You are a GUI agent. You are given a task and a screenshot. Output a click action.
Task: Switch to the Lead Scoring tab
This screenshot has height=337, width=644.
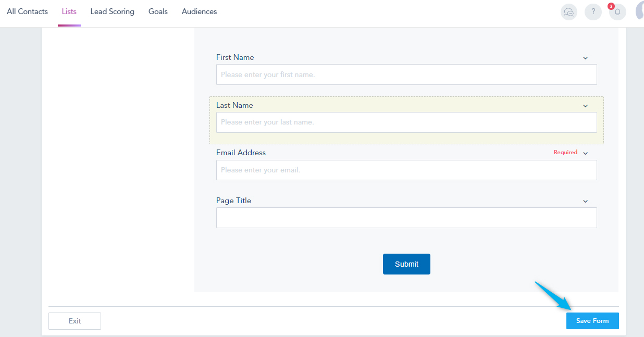112,11
